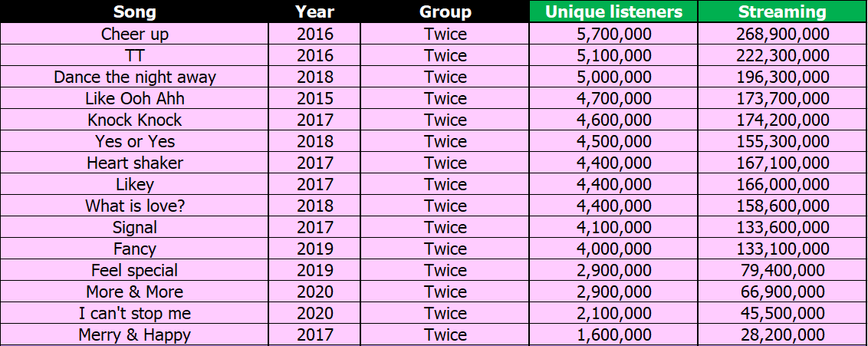Image resolution: width=868 pixels, height=346 pixels.
Task: Select the Cheer up song cell
Action: click(135, 34)
